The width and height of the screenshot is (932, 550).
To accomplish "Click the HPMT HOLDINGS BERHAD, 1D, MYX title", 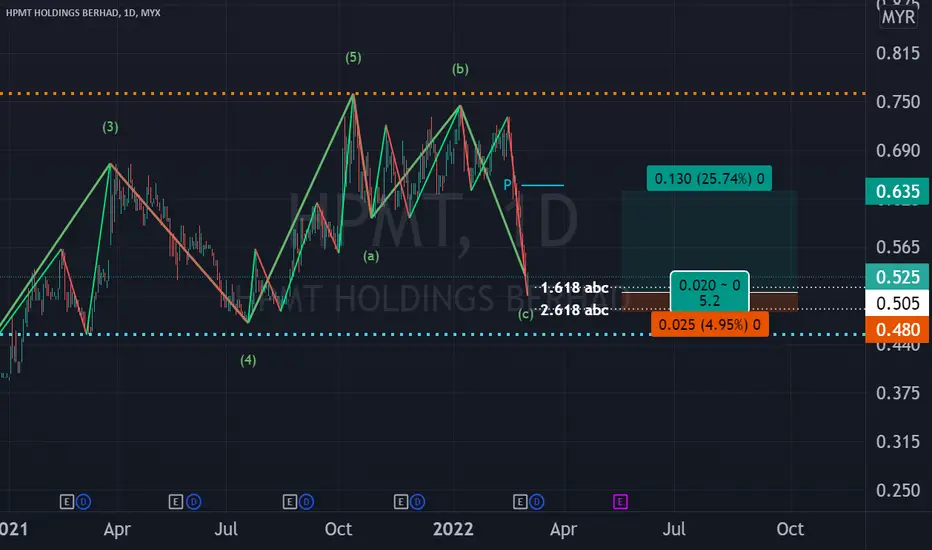I will [x=83, y=12].
